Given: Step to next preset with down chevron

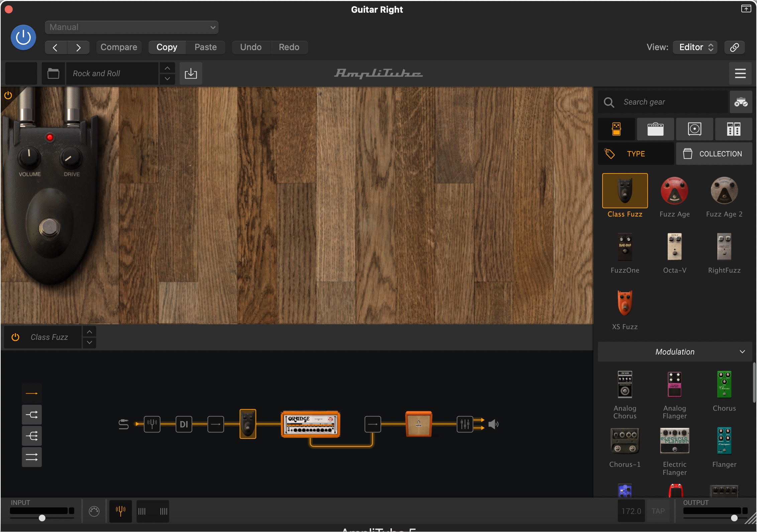Looking at the screenshot, I should coord(168,79).
